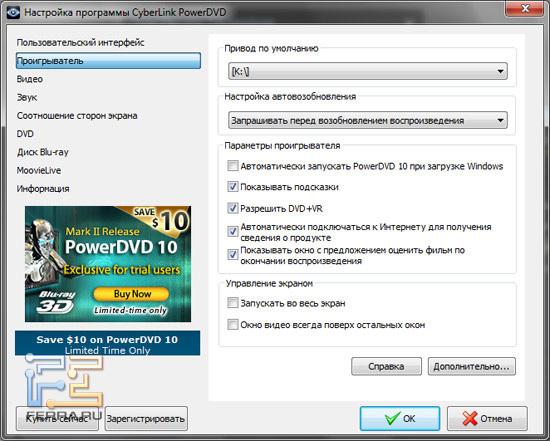
Task: Click the Save $10 on PowerDVD 10 banner
Action: tap(107, 343)
